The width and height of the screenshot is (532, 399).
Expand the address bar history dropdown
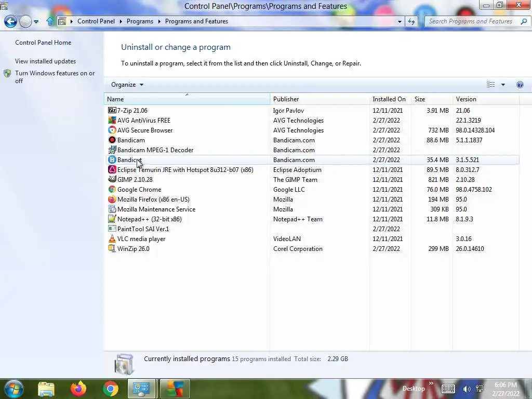pyautogui.click(x=400, y=21)
